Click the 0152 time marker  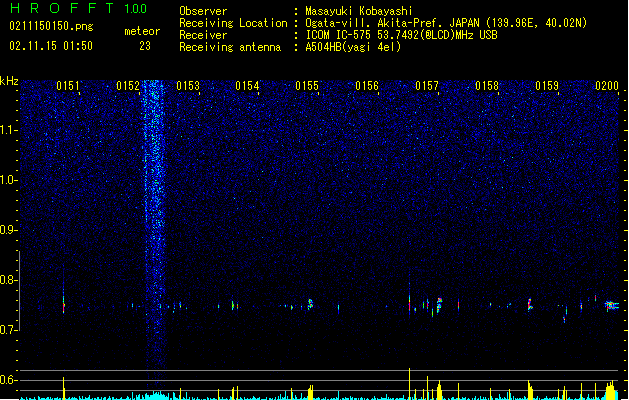[x=128, y=86]
